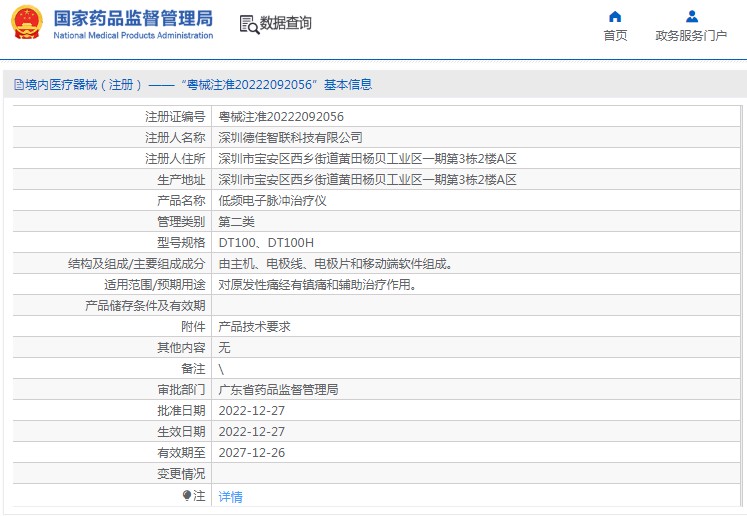Click the national emblem logo
The height and width of the screenshot is (516, 747).
point(27,22)
